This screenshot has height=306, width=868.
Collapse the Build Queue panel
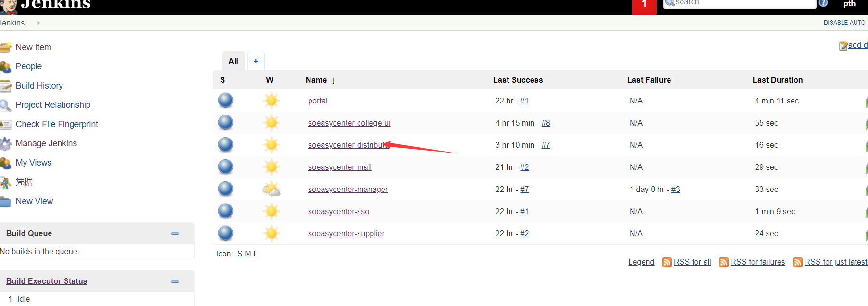point(175,234)
